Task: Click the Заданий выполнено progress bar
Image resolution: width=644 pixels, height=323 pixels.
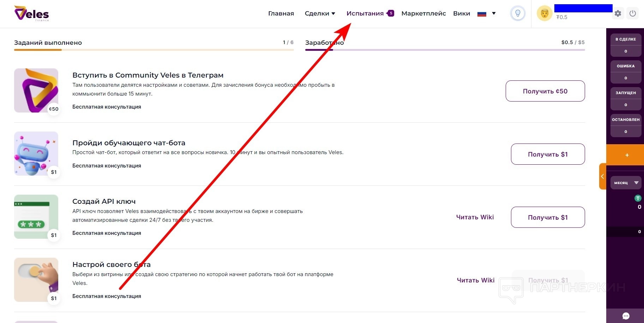Action: coord(154,50)
